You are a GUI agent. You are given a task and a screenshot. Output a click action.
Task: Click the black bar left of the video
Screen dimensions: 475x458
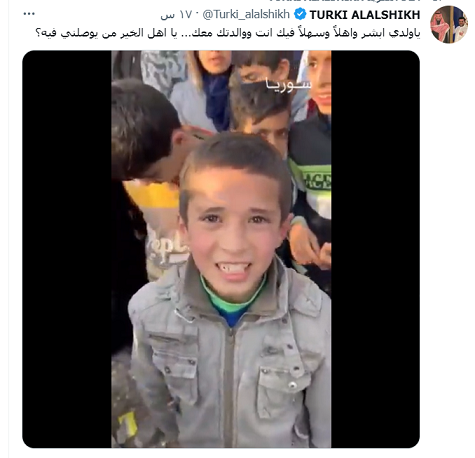(67, 249)
